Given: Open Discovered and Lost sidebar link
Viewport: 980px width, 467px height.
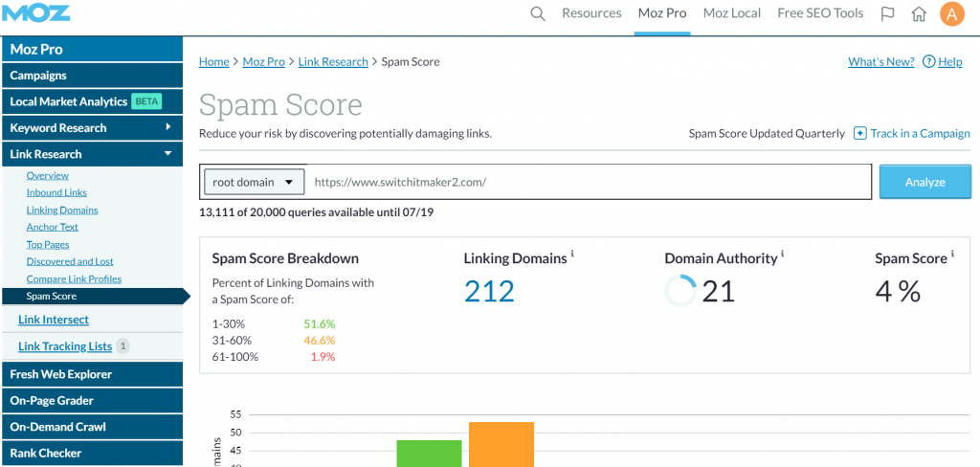Looking at the screenshot, I should tap(70, 261).
